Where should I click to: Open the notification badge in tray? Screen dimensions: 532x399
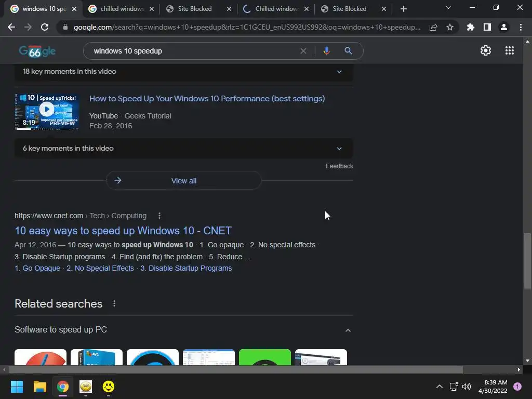pos(517,387)
